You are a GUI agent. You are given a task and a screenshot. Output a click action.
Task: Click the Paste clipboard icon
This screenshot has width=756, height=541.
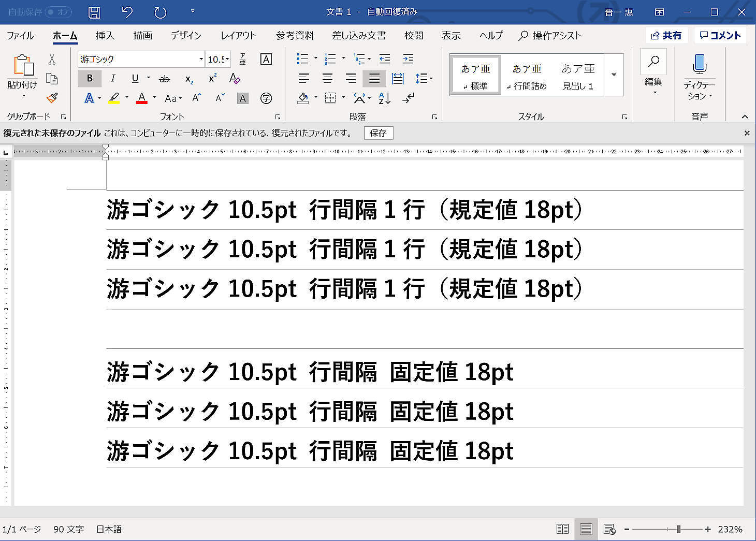(23, 65)
